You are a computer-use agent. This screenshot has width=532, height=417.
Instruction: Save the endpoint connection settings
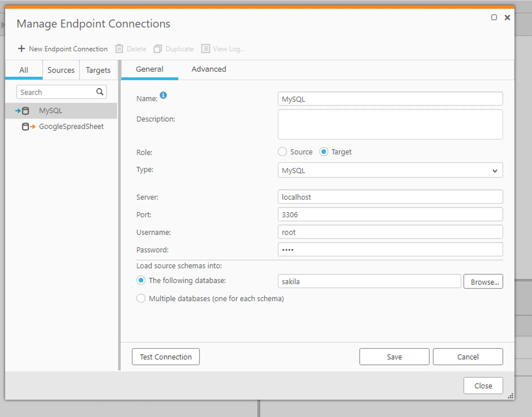click(x=394, y=357)
